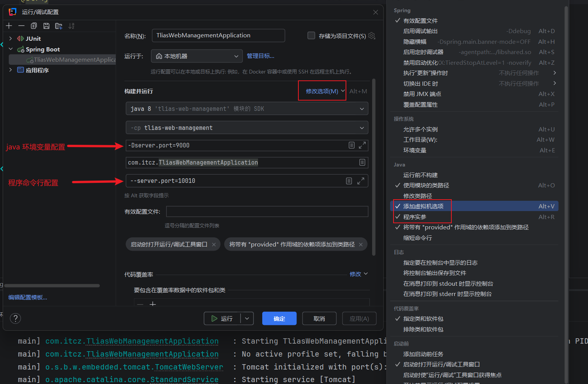588x384 pixels.
Task: Click the 应用(A) button
Action: coord(359,318)
